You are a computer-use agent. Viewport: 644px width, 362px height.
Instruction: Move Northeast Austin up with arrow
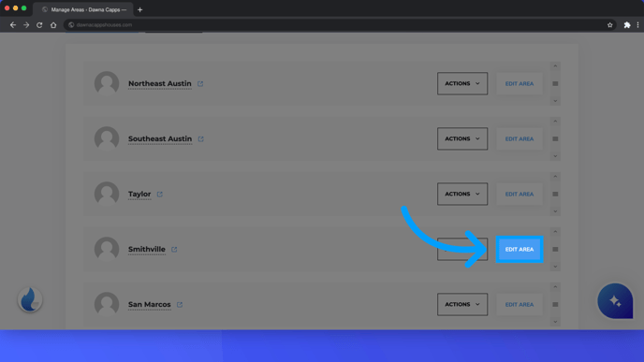pos(555,66)
